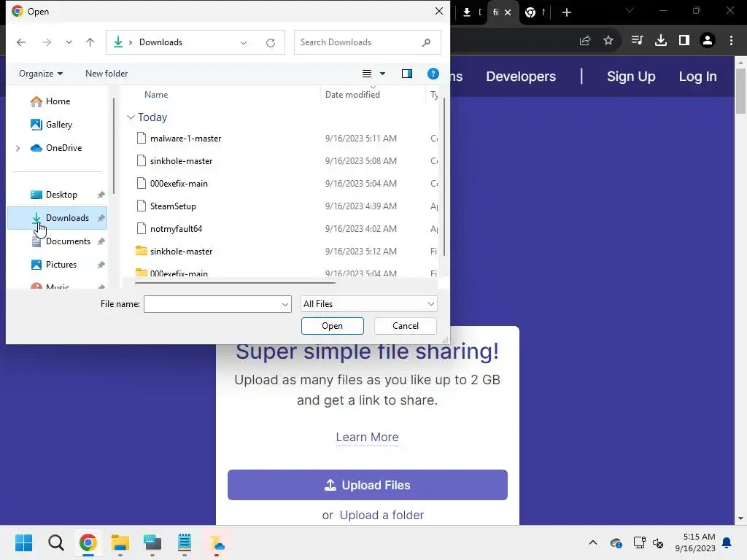Click the horizontal scrollbar in file list

coord(235,282)
